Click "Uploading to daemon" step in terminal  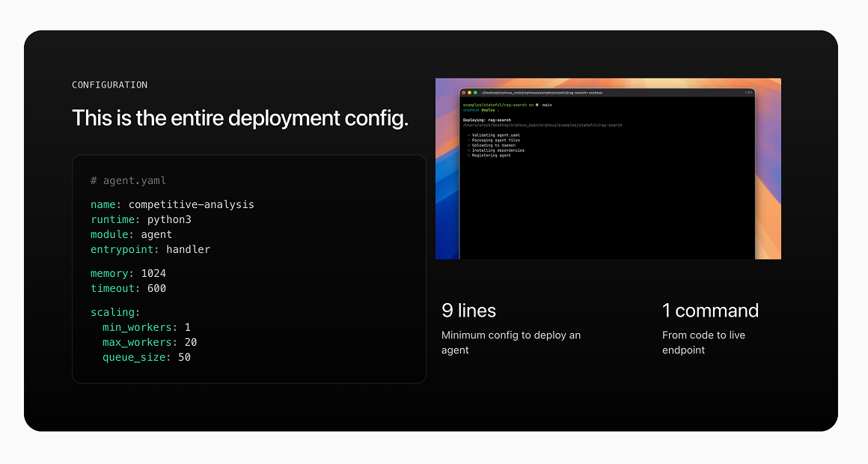click(x=492, y=145)
